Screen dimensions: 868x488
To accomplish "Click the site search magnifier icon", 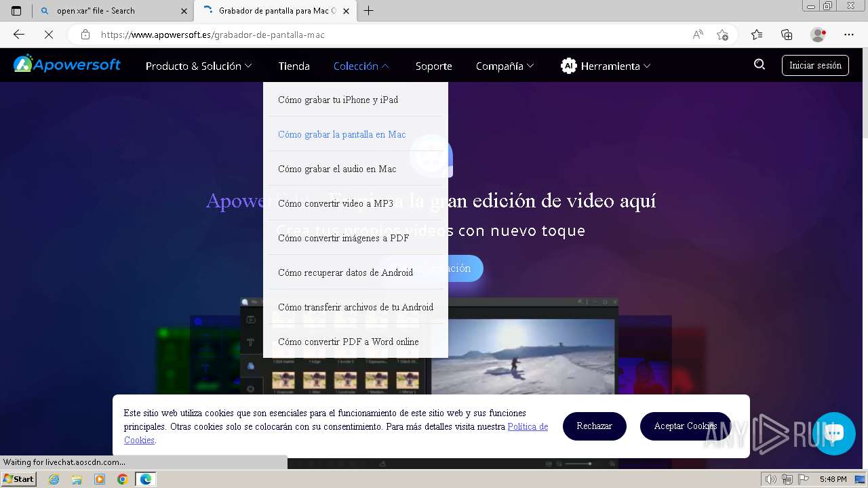I will click(x=759, y=64).
